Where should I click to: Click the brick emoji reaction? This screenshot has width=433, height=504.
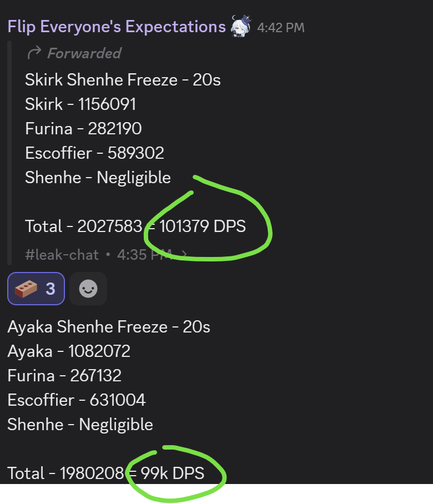click(36, 289)
